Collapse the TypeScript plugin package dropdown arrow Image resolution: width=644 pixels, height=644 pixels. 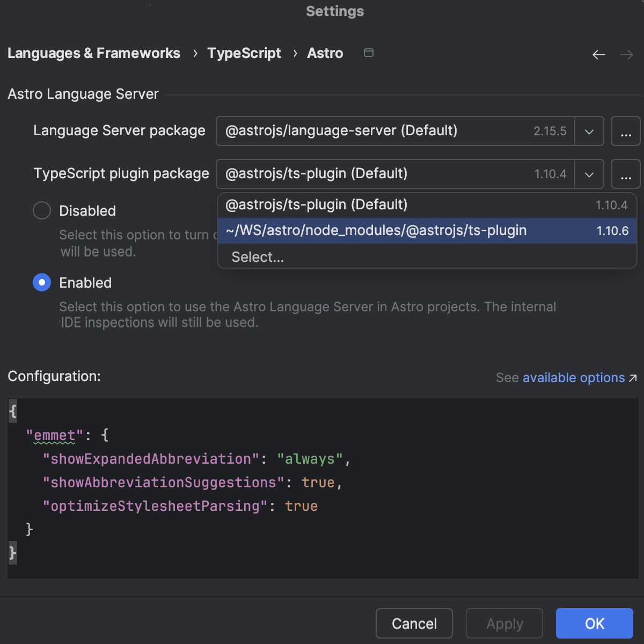[x=589, y=174]
